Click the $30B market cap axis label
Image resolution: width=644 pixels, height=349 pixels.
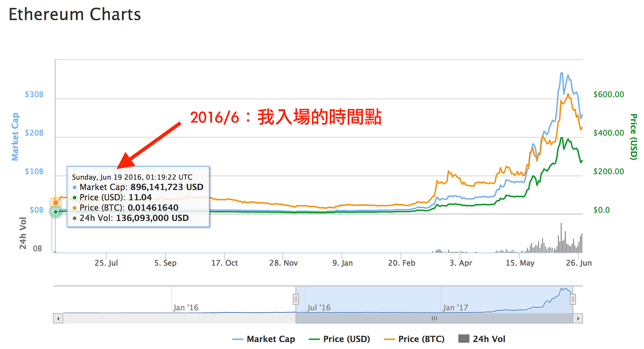(x=34, y=94)
